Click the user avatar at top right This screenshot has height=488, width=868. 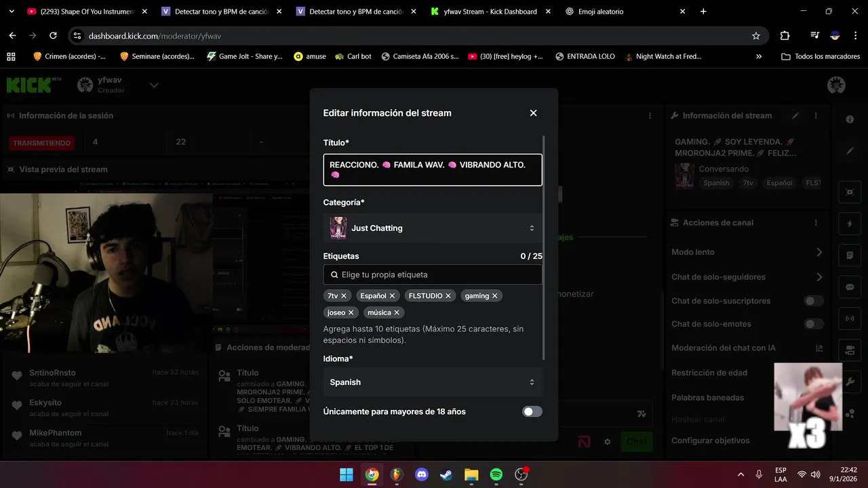836,85
